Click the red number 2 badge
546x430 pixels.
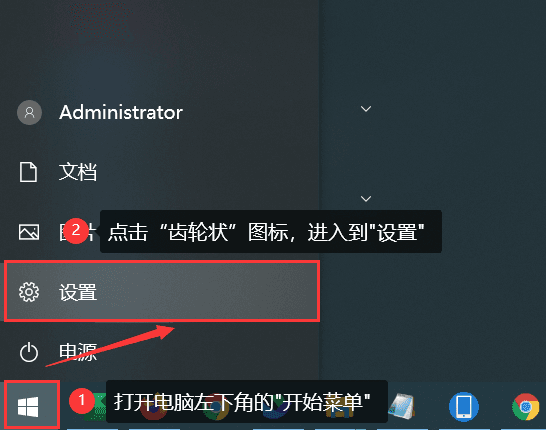tap(76, 231)
